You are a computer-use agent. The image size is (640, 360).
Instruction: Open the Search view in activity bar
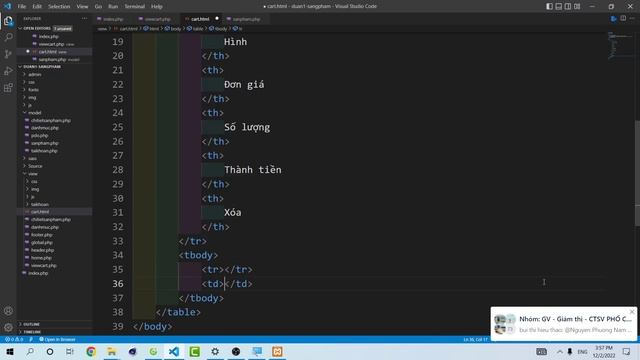(x=8, y=38)
